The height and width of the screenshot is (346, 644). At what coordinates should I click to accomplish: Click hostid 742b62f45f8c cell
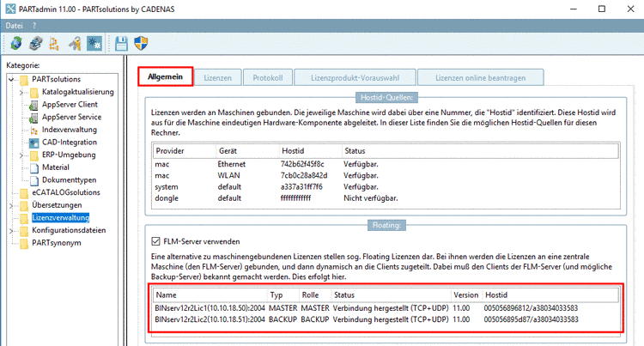coord(302,164)
